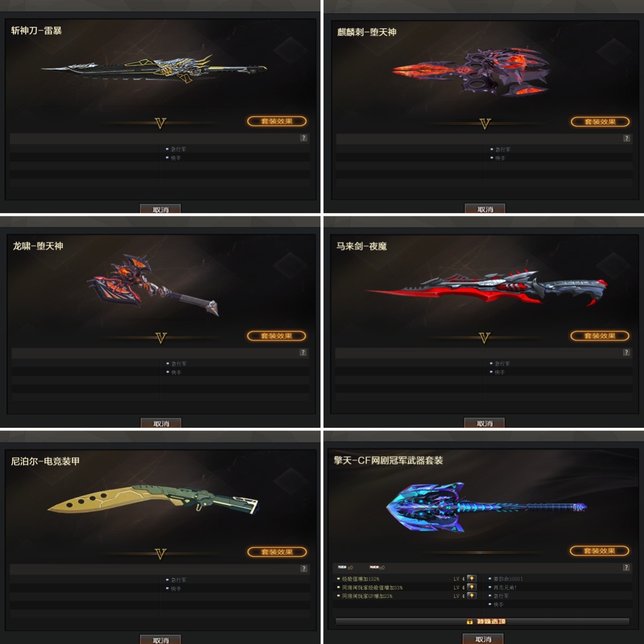This screenshot has height=644, width=644.
Task: Click help icon in 尼泊尔-电竞装甲 panel
Action: tap(304, 568)
